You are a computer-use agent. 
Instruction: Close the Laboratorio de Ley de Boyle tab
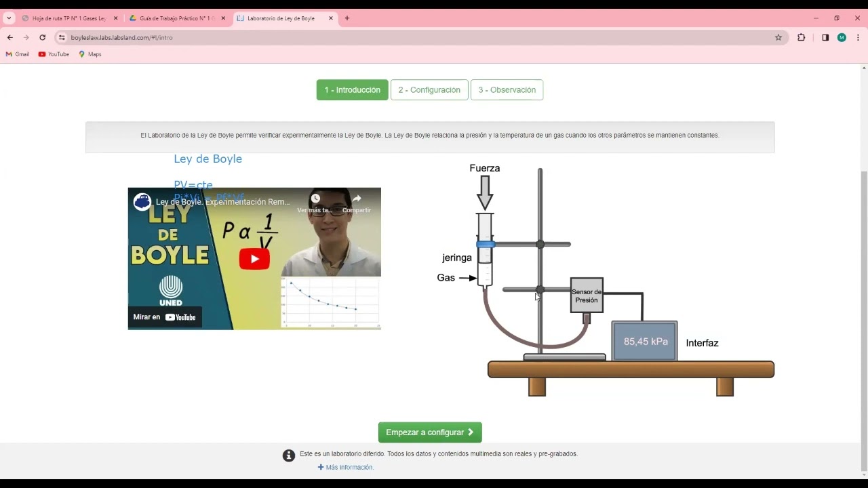(x=331, y=18)
